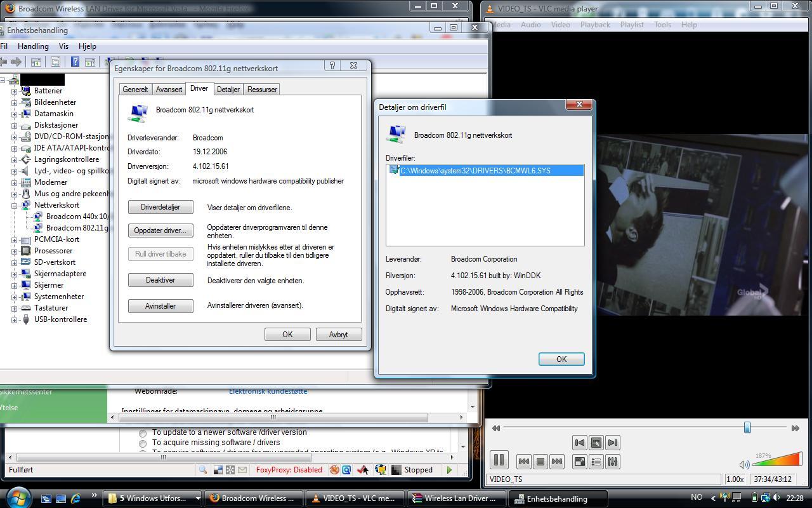Click the VLC slower rewind arrows
812x508 pixels.
click(x=496, y=428)
